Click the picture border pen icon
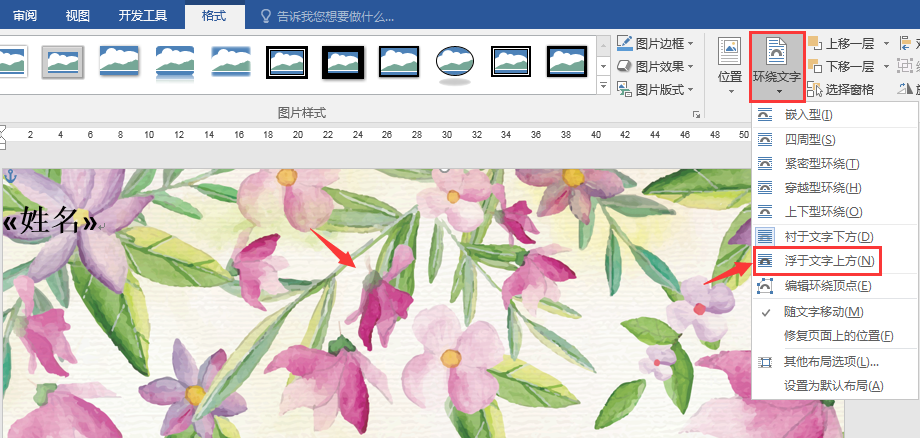 tap(624, 43)
